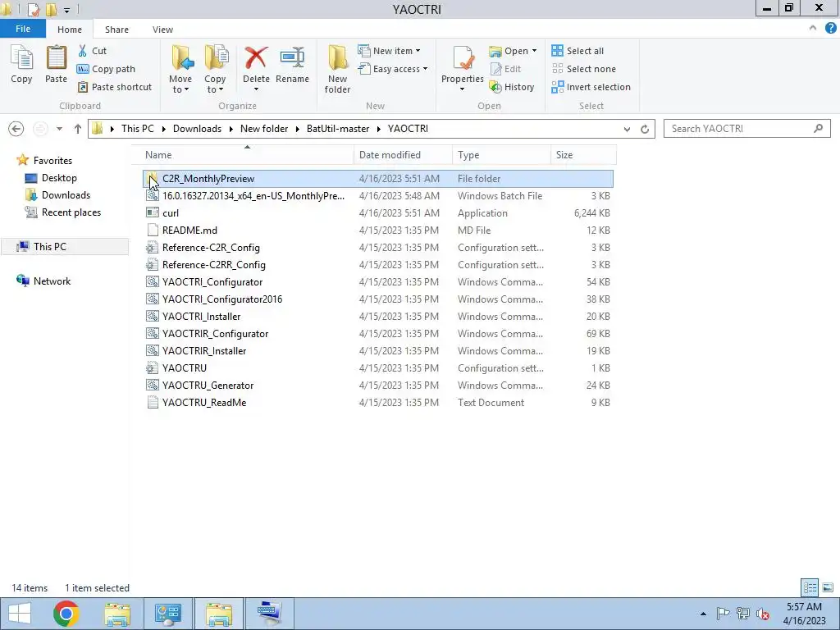Click BatUtil-master in the address breadcrumb
Screen dimensions: 840x630
337,129
